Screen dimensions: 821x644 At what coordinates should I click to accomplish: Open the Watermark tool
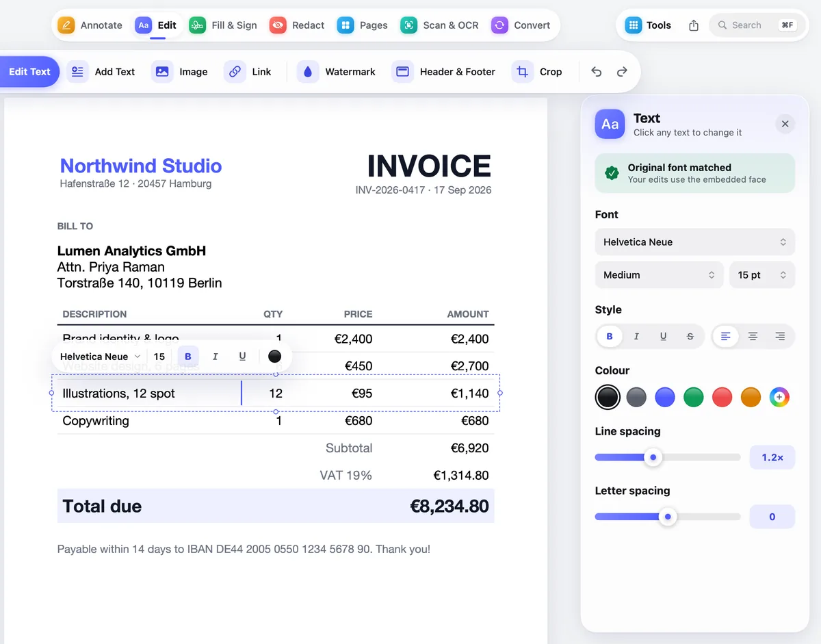(337, 72)
